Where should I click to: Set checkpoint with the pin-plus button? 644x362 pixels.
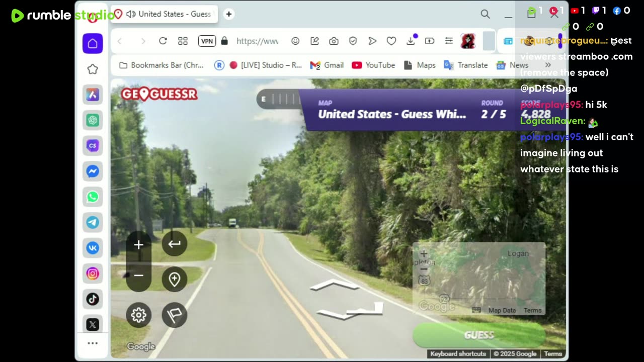[174, 279]
